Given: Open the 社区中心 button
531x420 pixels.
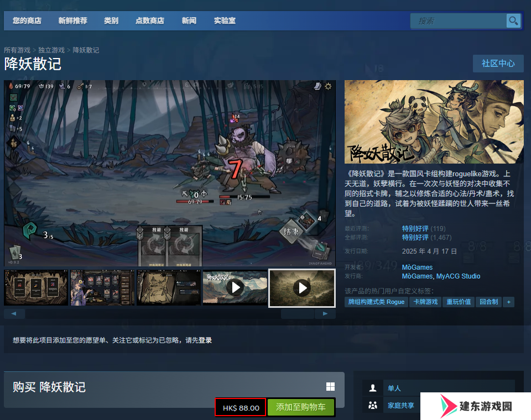Looking at the screenshot, I should click(x=498, y=64).
